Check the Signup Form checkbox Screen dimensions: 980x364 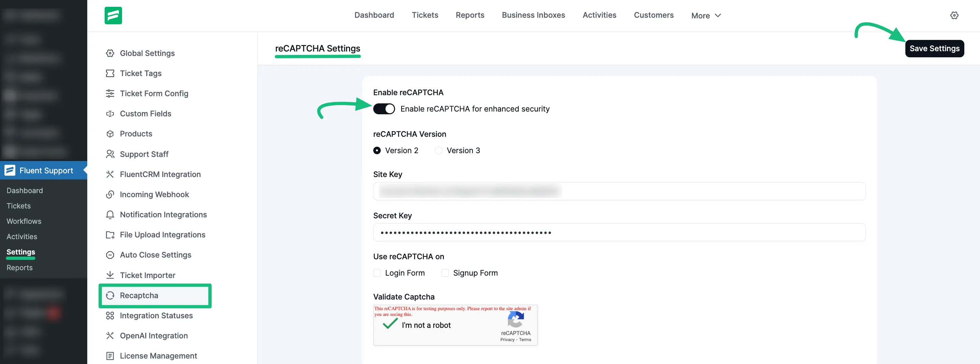click(x=444, y=273)
